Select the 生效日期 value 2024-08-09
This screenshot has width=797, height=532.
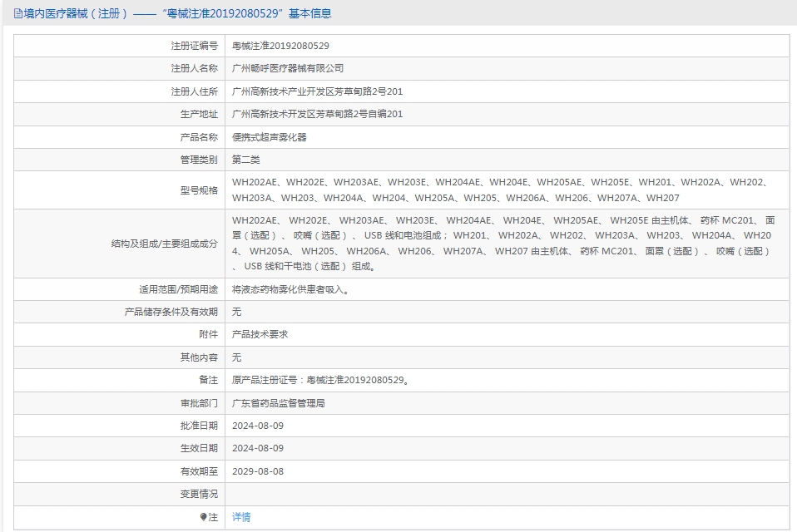click(x=258, y=448)
